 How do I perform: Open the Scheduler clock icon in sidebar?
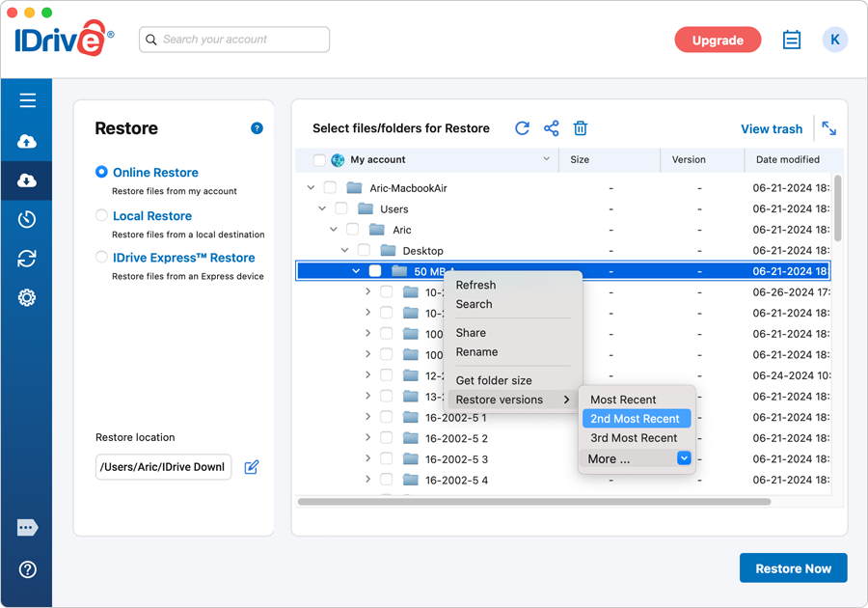point(27,219)
